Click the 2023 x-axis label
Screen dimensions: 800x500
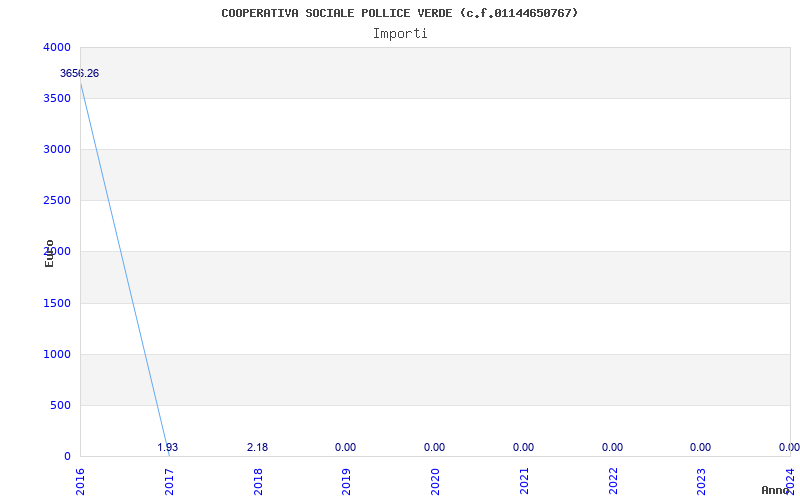(702, 482)
